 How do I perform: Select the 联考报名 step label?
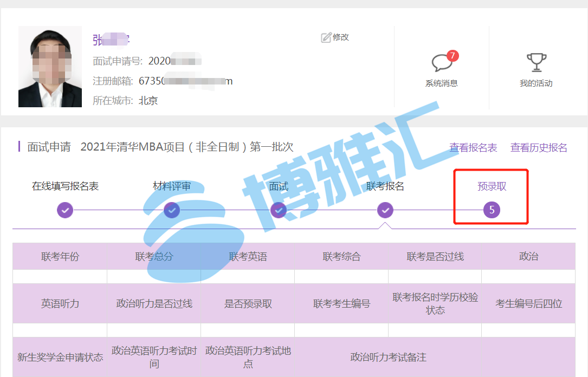[385, 186]
